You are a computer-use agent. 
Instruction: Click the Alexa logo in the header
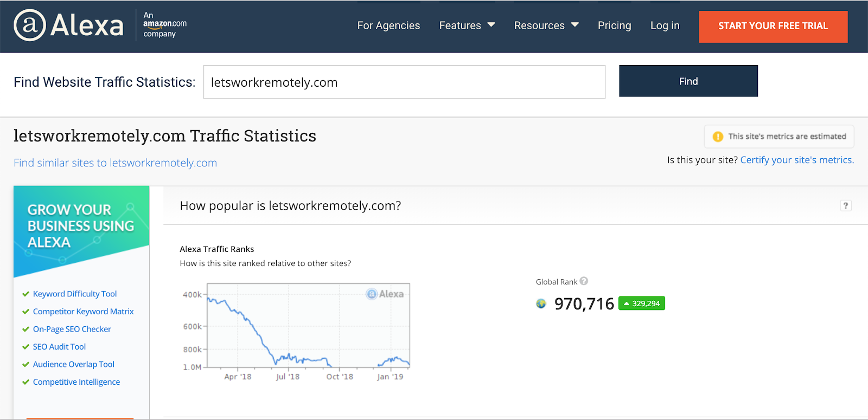coord(69,25)
